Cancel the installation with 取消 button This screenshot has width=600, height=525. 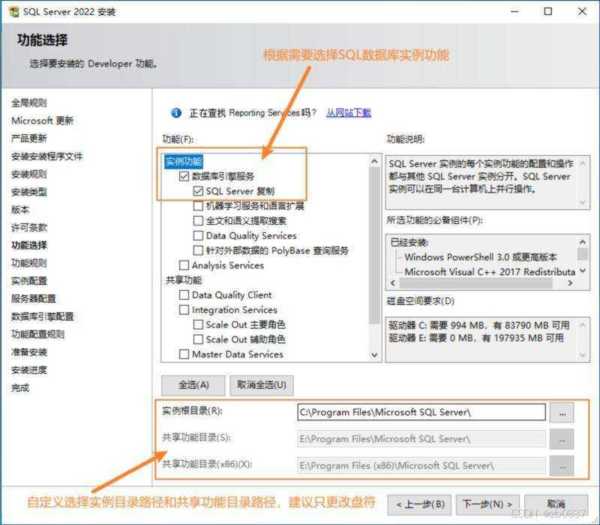pos(556,505)
